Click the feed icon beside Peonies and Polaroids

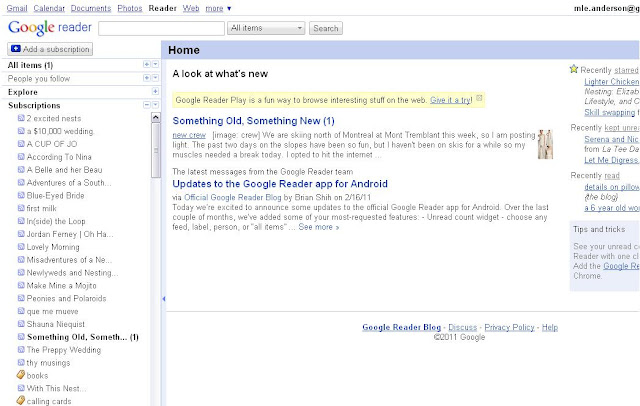tap(21, 298)
